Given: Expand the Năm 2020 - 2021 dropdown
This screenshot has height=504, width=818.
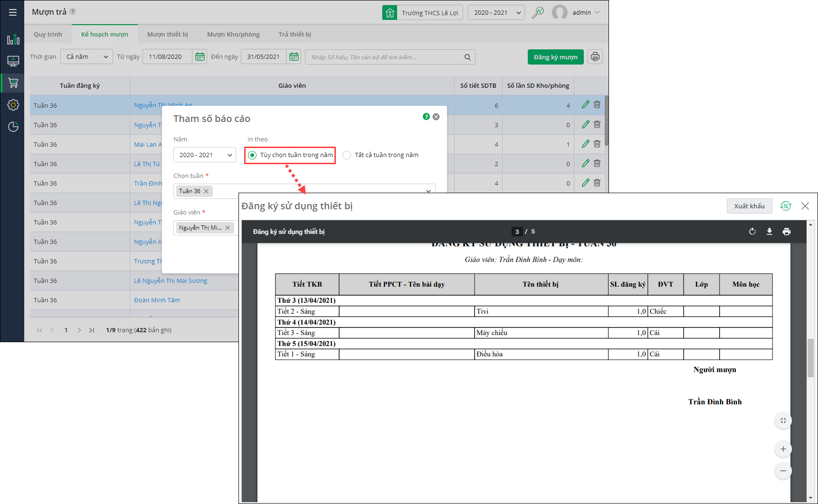Looking at the screenshot, I should [x=205, y=155].
